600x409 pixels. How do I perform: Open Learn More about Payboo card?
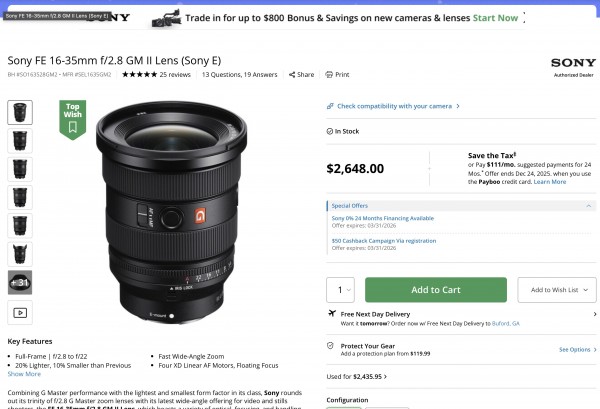pyautogui.click(x=550, y=181)
